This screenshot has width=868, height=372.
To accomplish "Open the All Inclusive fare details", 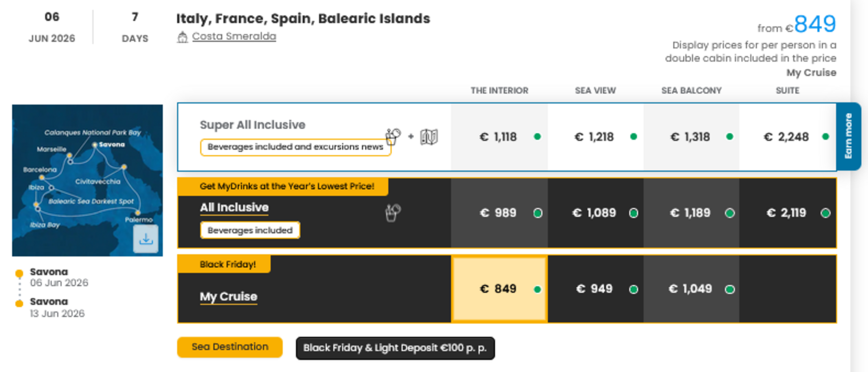I will tap(234, 207).
